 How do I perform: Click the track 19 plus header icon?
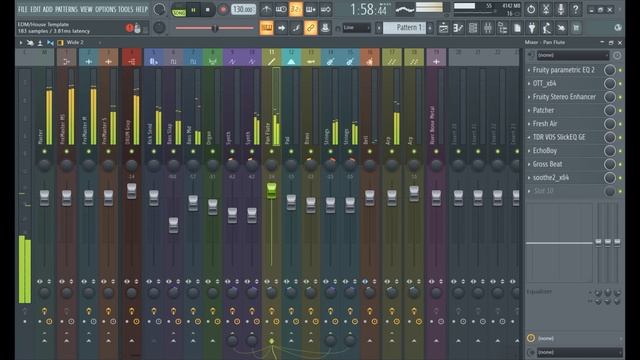(436, 61)
